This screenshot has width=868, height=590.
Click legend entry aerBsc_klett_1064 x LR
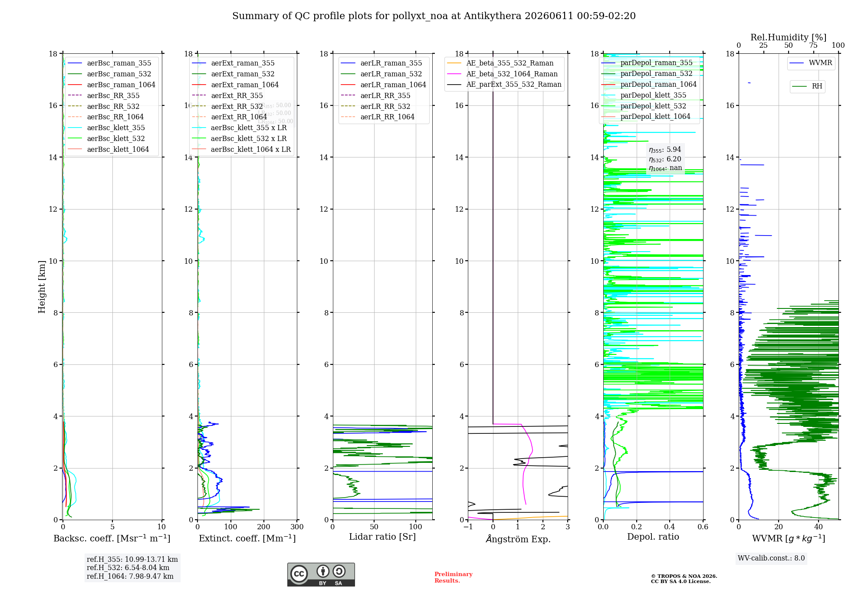pyautogui.click(x=242, y=150)
